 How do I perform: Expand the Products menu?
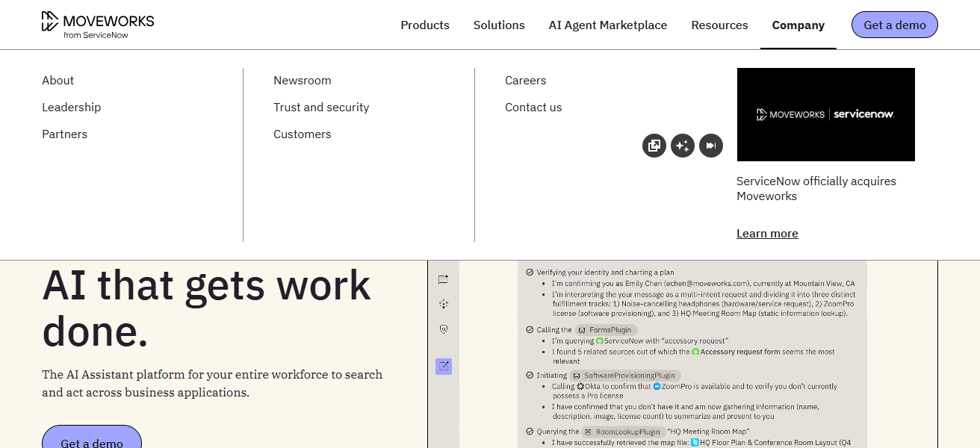[x=425, y=25]
